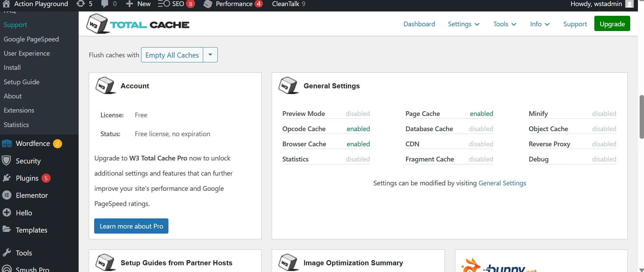The width and height of the screenshot is (644, 272).
Task: Click the SEO notification badge 8
Action: click(x=190, y=4)
